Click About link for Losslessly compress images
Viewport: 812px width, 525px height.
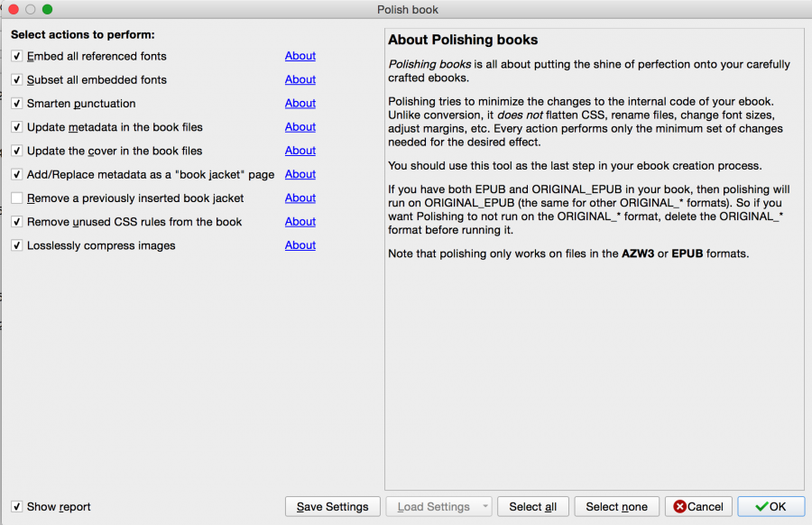(300, 245)
